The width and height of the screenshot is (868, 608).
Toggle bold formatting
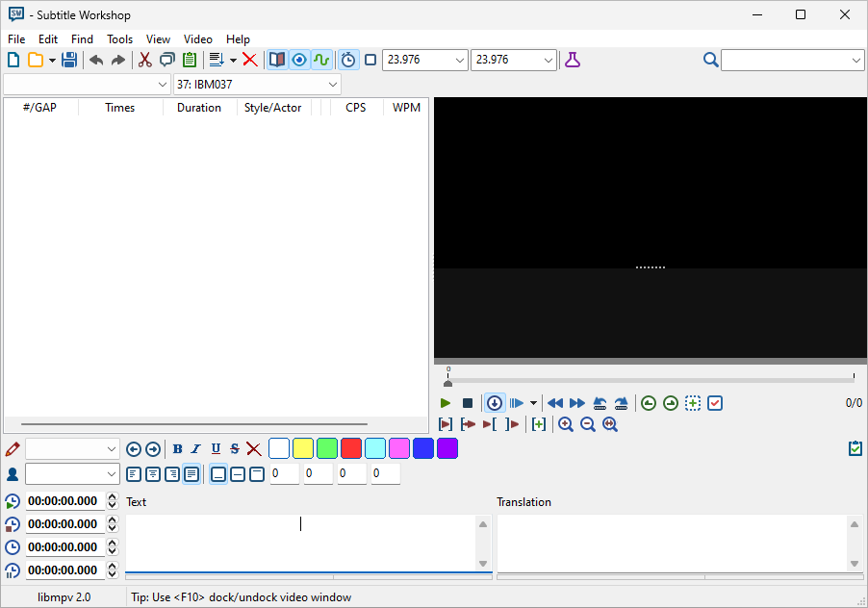point(177,448)
